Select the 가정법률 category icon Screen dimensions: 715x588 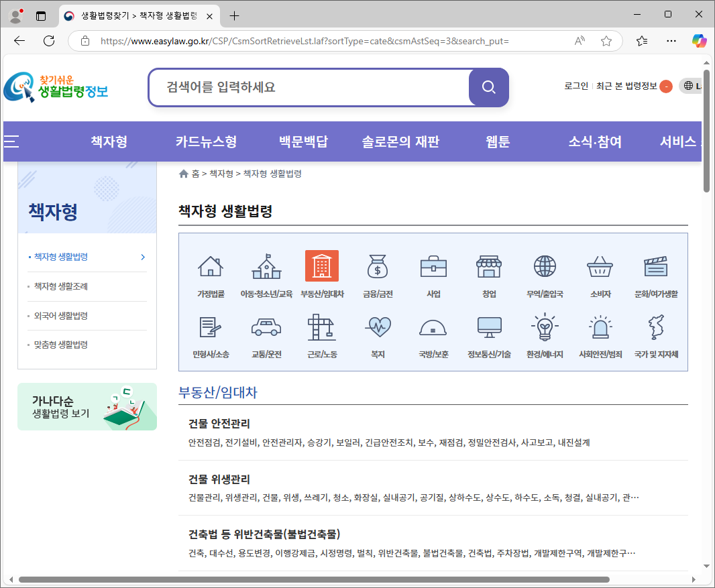click(x=210, y=267)
